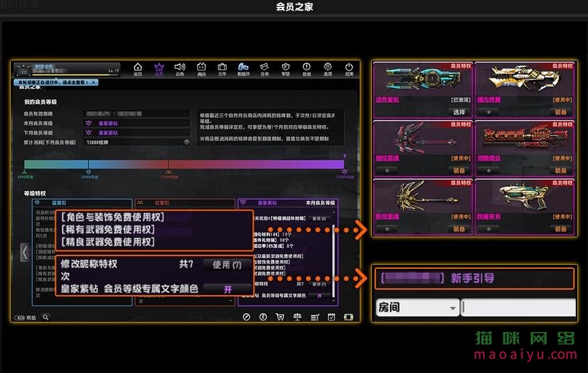Click the 选择 button on the 逆界星轮 card
Image resolution: width=588 pixels, height=373 pixels.
[459, 112]
